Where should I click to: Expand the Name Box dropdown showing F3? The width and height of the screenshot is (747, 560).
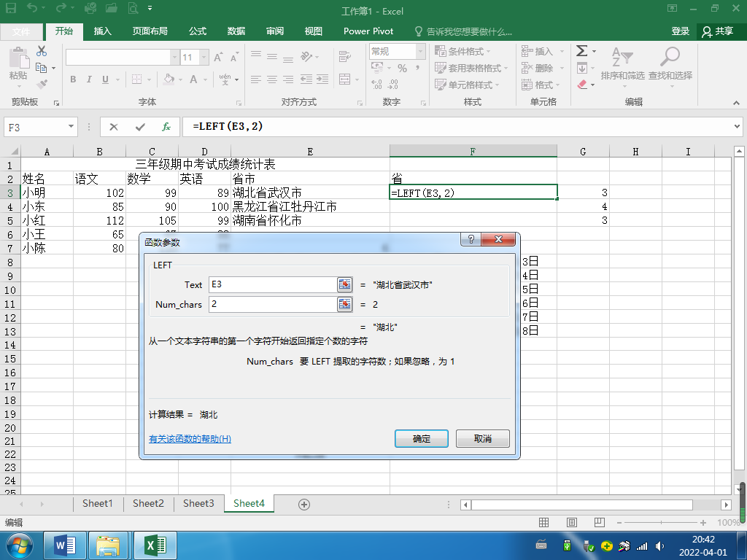click(71, 127)
